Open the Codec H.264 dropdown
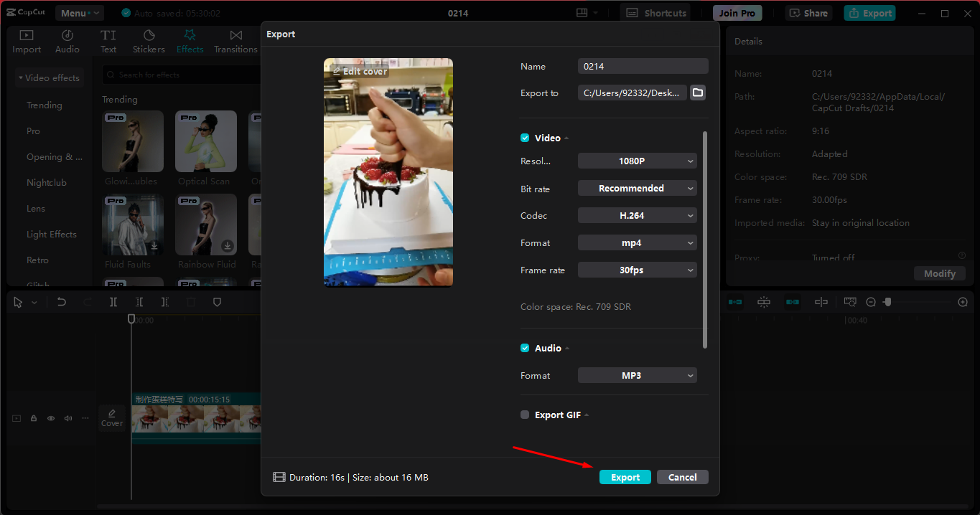The height and width of the screenshot is (515, 980). coord(638,216)
